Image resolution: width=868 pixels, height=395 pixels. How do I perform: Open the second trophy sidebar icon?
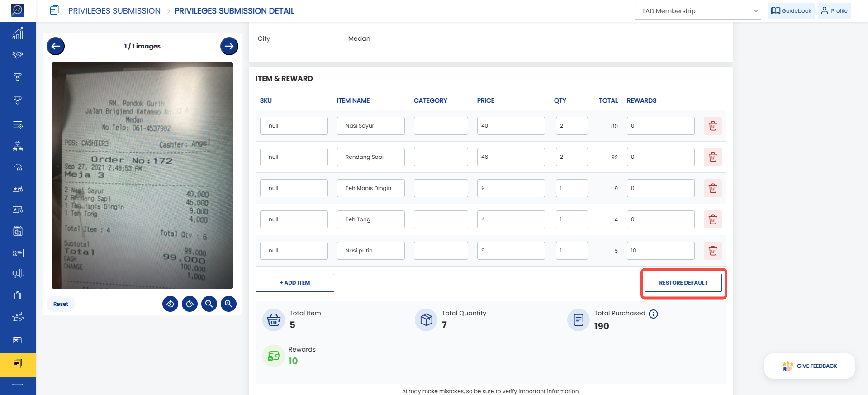[18, 100]
